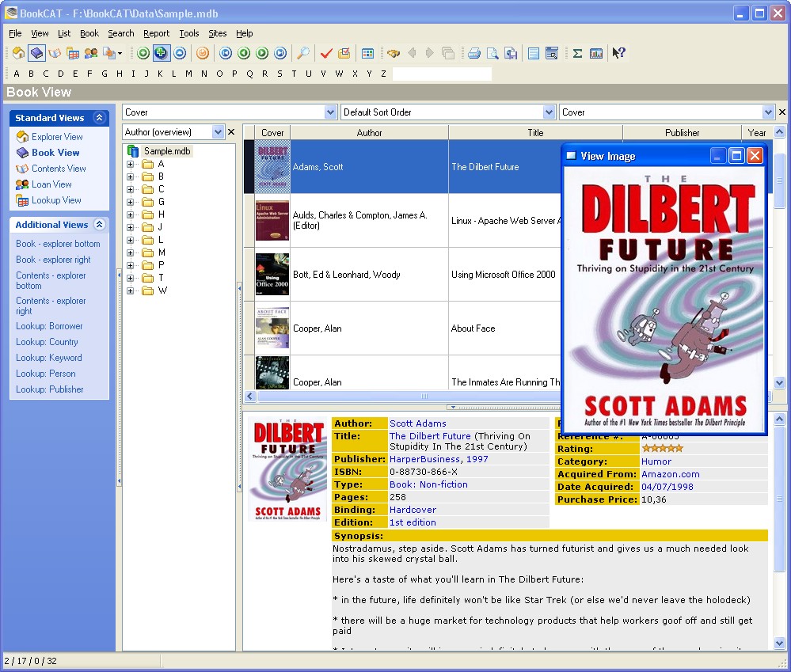Open the Report menu
This screenshot has width=791, height=672.
(157, 33)
